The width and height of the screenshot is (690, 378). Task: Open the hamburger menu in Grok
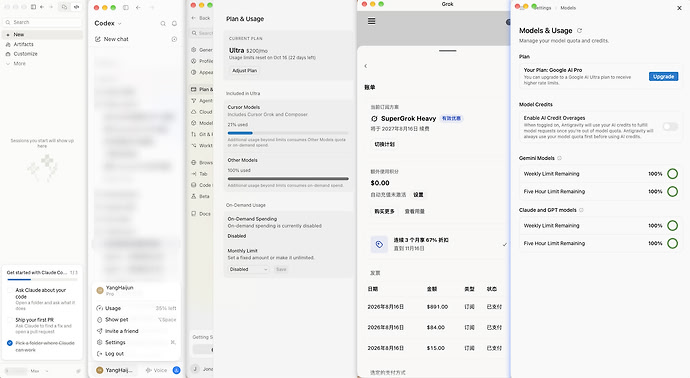[x=371, y=21]
